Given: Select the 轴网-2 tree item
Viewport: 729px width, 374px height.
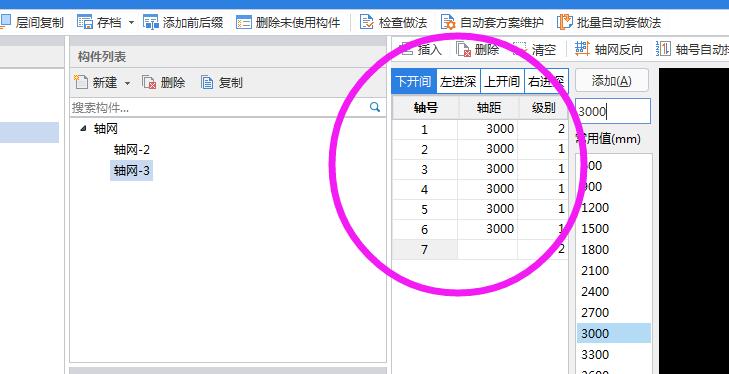Looking at the screenshot, I should (132, 149).
